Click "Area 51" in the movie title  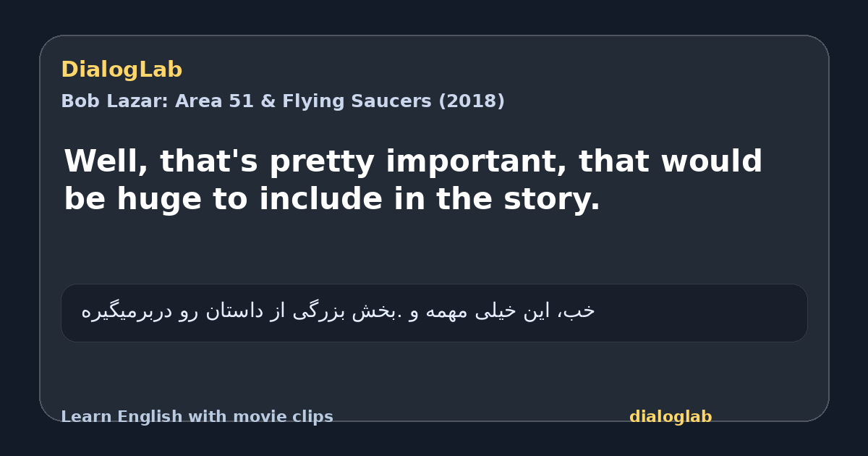pos(213,101)
